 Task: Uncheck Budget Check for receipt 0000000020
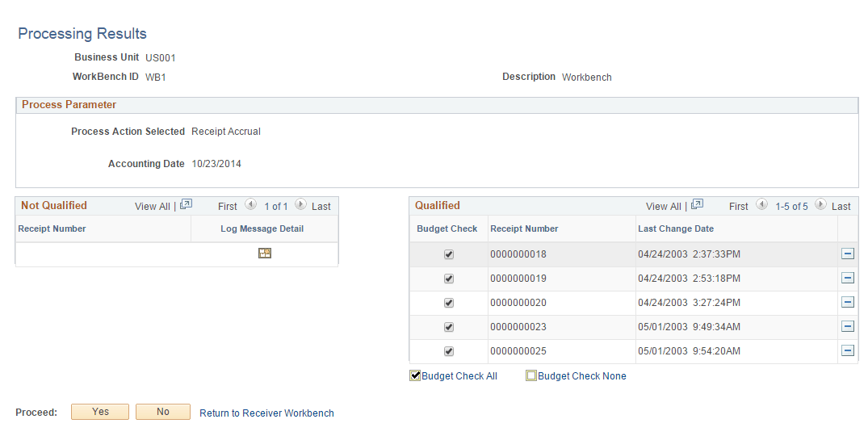[449, 304]
